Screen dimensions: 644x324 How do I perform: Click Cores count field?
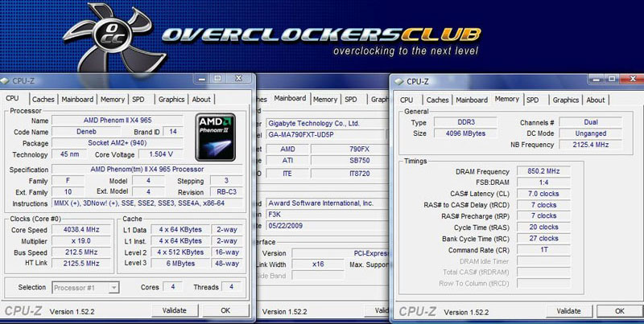click(x=172, y=287)
